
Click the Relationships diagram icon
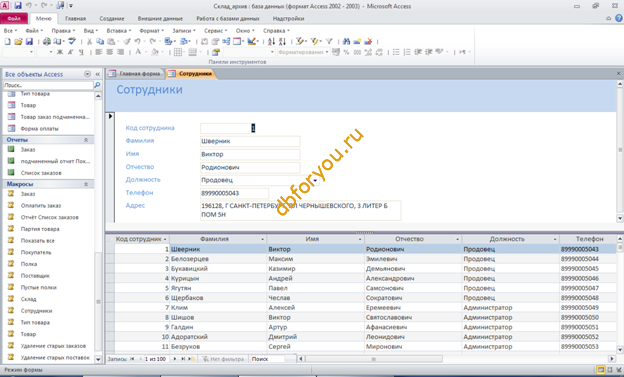226,41
